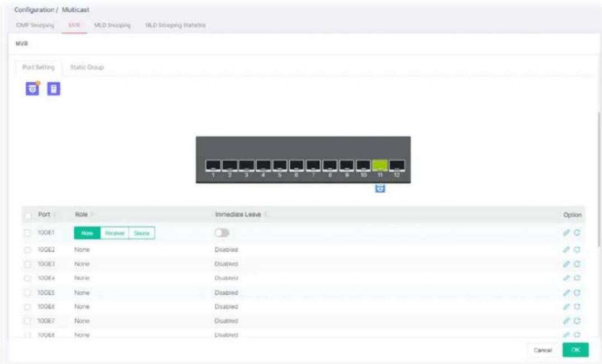Viewport: 602px width, 364px height.
Task: Click the blue marker icon below port 11
Action: pos(380,188)
